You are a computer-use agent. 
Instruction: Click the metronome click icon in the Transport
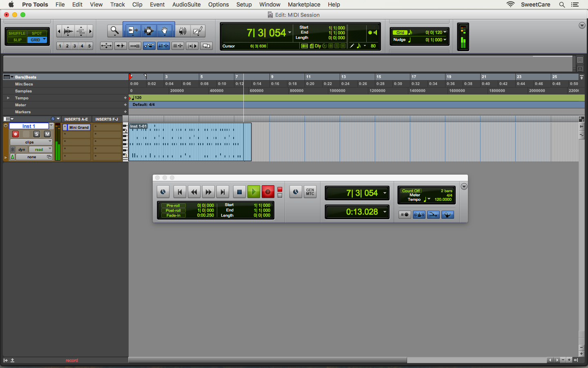click(x=419, y=214)
